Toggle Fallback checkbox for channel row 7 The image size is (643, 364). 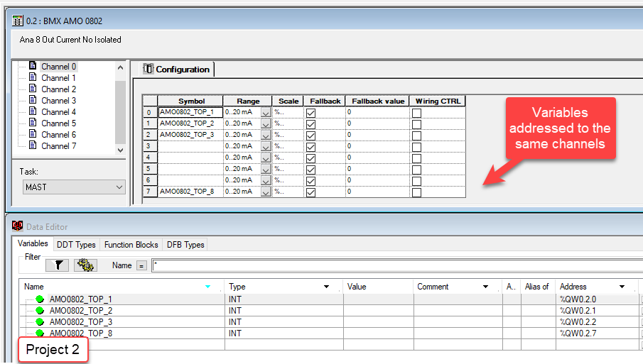310,192
